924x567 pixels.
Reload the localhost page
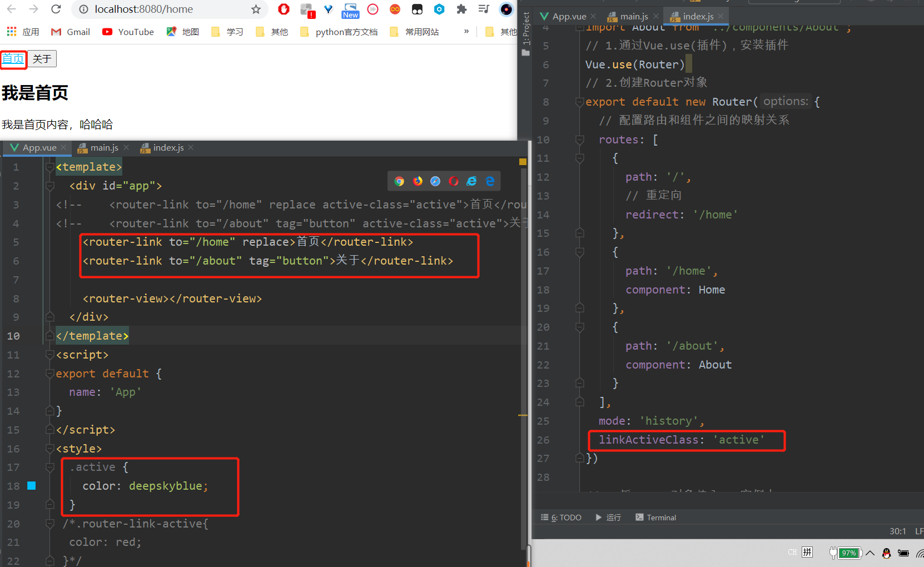tap(56, 9)
